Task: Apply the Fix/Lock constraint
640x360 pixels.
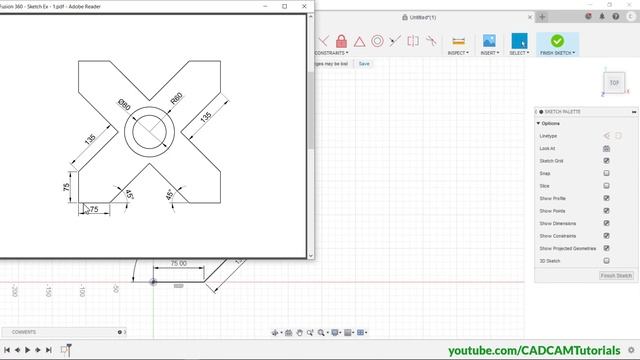Action: click(341, 41)
